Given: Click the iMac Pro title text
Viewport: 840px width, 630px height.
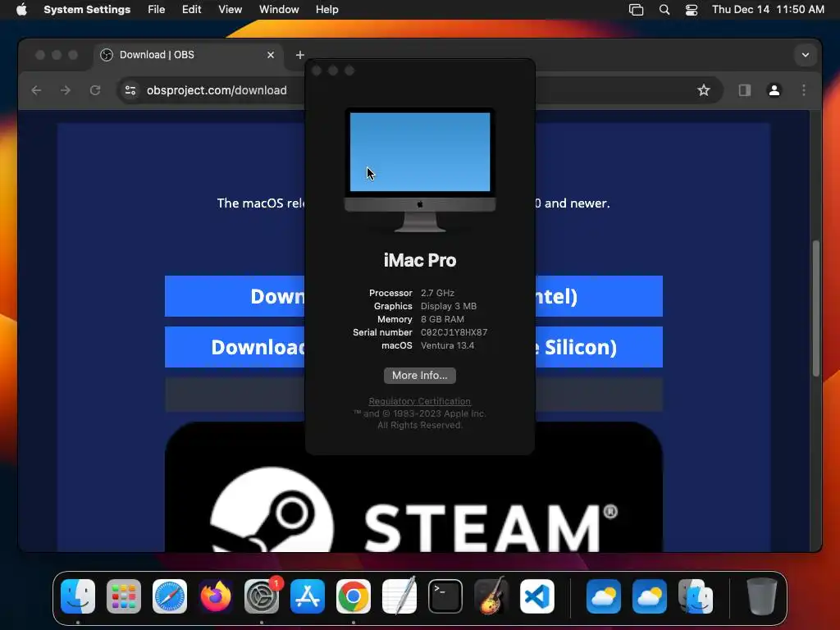Looking at the screenshot, I should [420, 260].
